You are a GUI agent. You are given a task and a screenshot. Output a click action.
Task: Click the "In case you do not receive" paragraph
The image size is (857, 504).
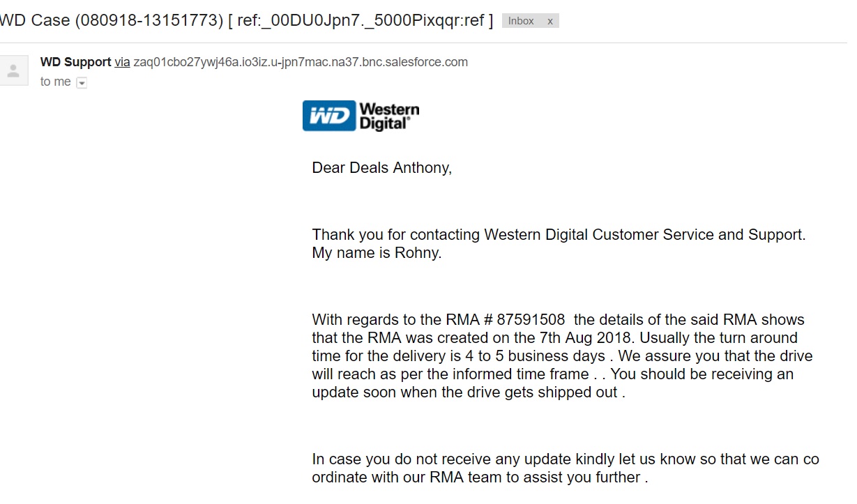click(566, 468)
